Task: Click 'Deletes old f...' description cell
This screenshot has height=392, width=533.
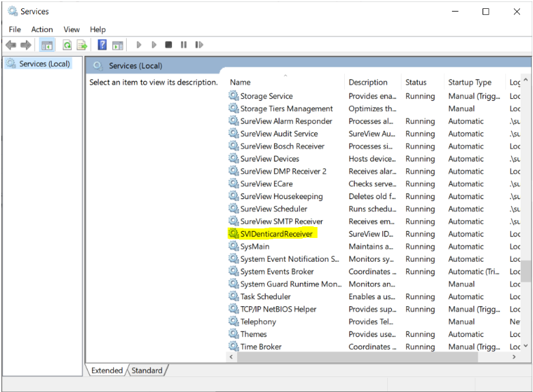Action: (x=372, y=196)
